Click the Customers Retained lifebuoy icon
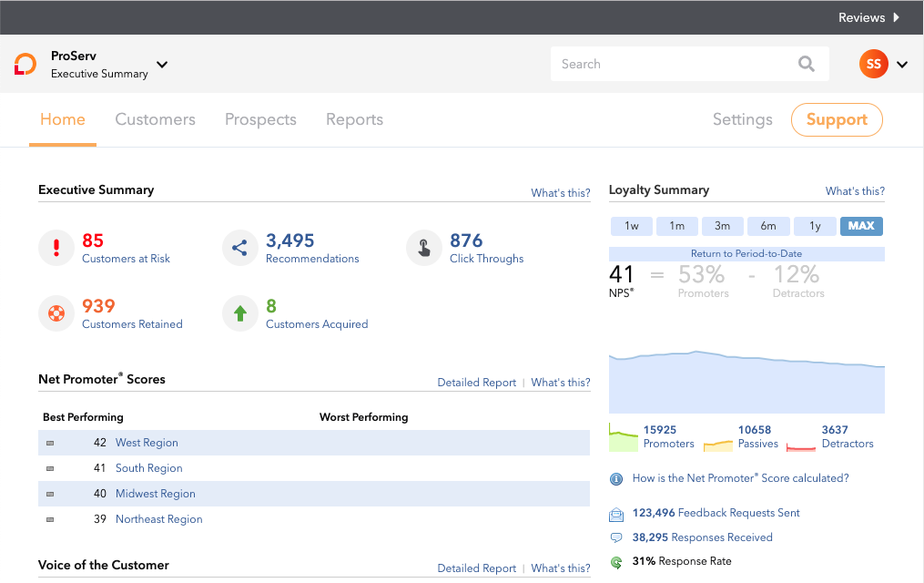924x583 pixels. 56,313
